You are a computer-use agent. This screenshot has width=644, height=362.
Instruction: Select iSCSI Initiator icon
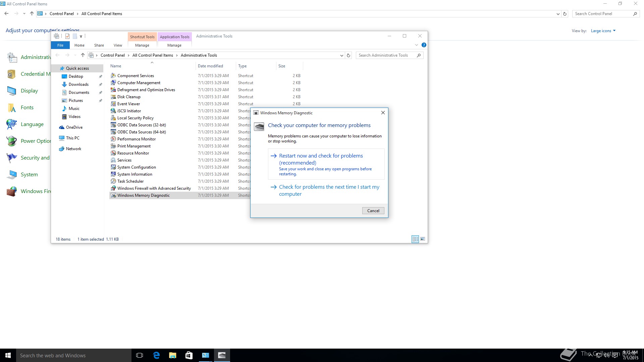(x=113, y=111)
